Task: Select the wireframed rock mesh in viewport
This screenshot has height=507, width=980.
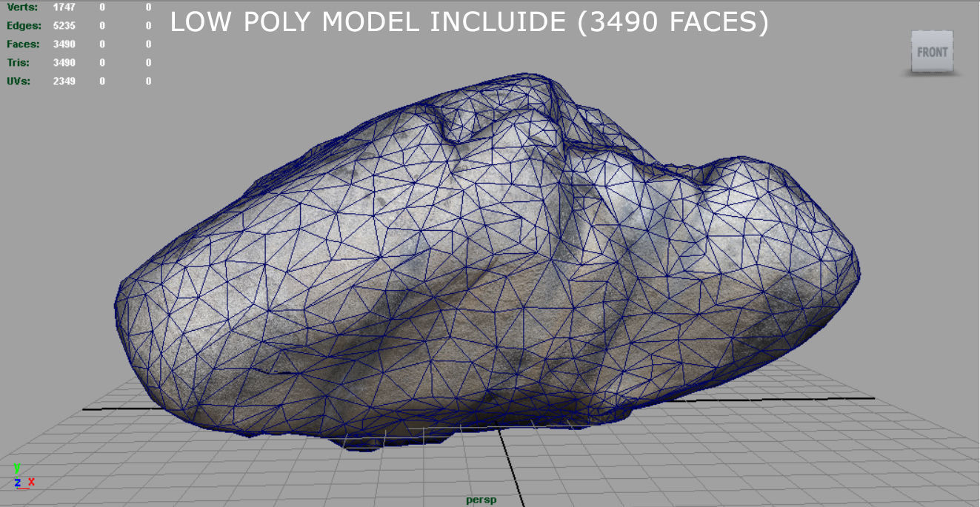Action: (487, 261)
